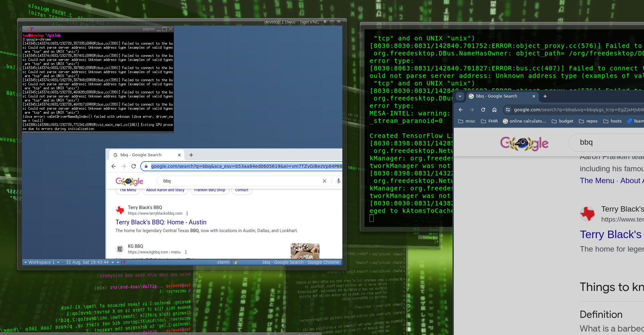
Task: Click KG BBQ favicon in VNC results
Action: pyautogui.click(x=120, y=249)
